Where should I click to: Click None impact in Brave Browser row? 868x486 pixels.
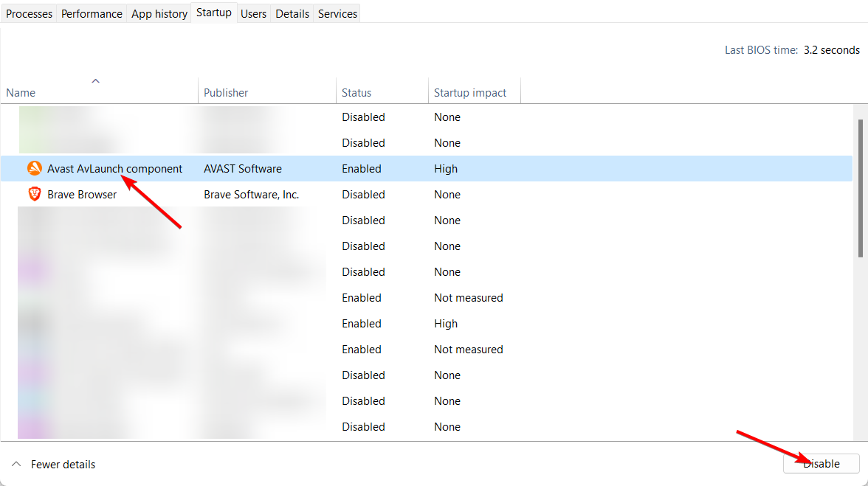tap(447, 195)
